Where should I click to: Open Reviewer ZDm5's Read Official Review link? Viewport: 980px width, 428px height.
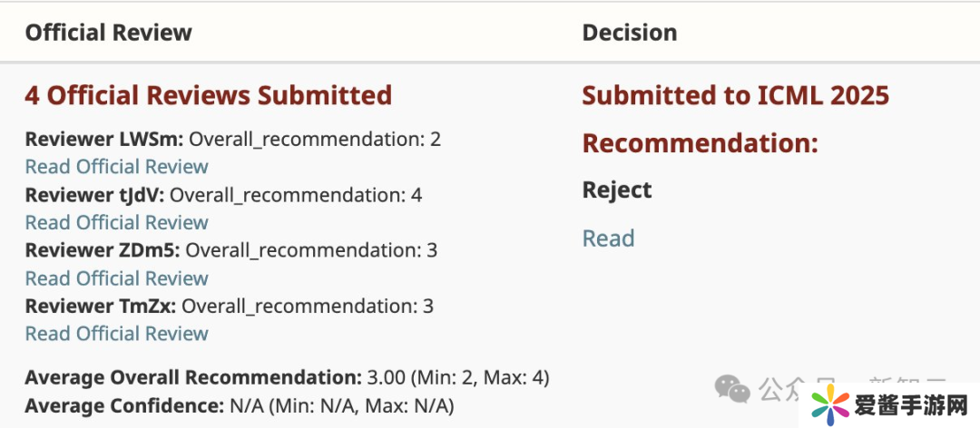point(117,278)
